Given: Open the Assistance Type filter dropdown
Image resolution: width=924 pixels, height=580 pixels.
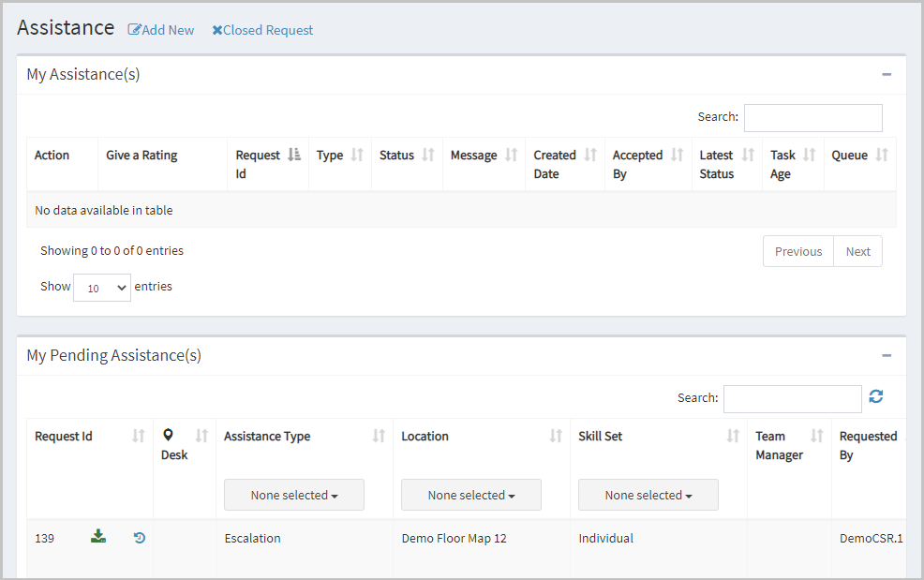Looking at the screenshot, I should (294, 495).
